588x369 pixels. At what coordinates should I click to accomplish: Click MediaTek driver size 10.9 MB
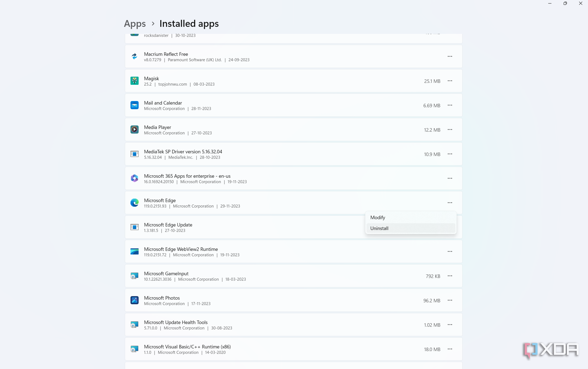click(x=432, y=154)
